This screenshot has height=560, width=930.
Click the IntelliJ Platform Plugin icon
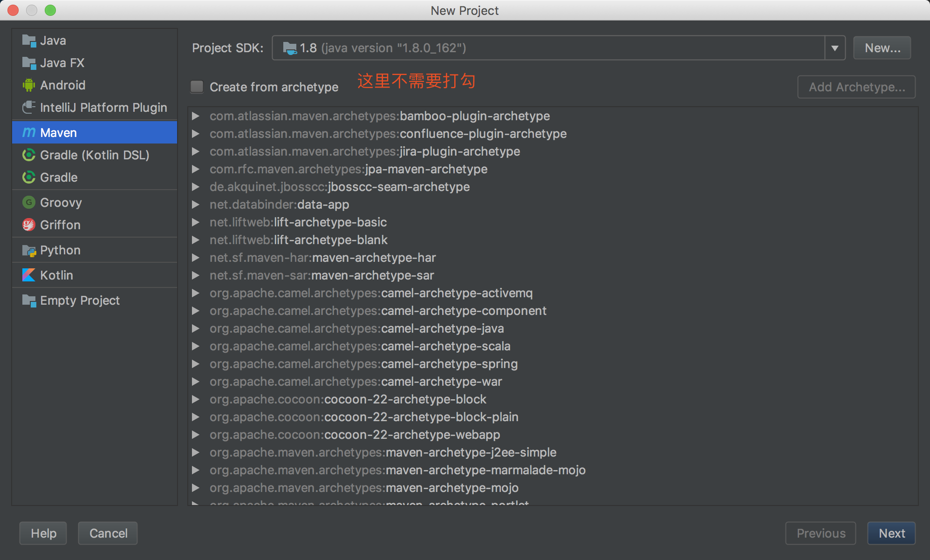coord(29,108)
